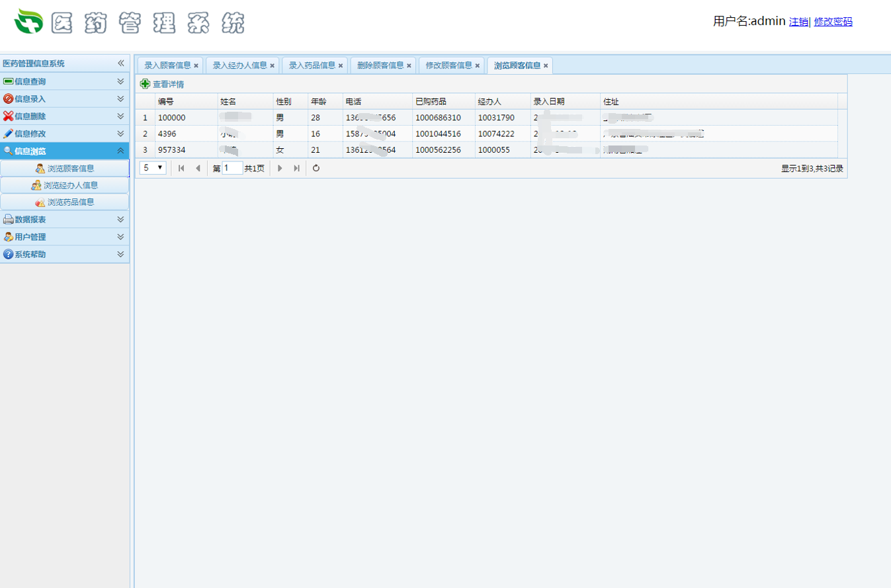Sort by the 录入日期 column header
Screen dimensions: 891x588
[566, 101]
